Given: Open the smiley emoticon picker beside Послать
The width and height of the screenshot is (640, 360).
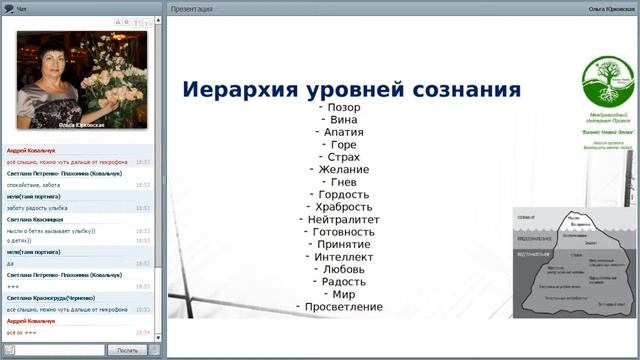Looking at the screenshot, I should pyautogui.click(x=154, y=350).
